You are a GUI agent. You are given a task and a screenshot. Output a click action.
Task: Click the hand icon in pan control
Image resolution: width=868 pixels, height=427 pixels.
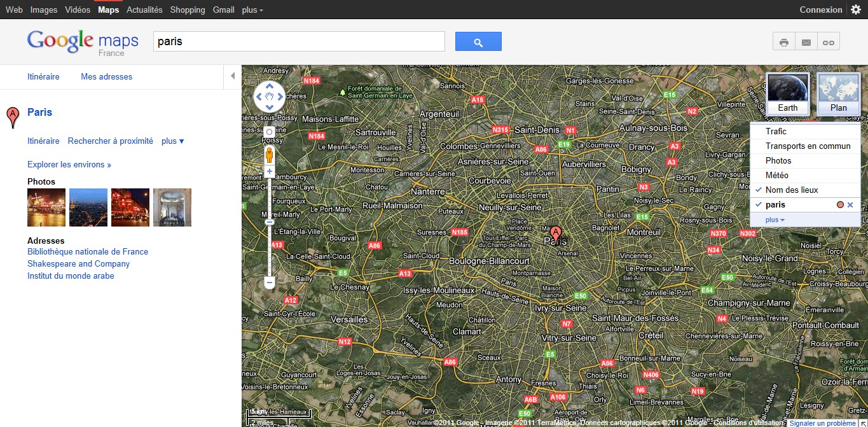[270, 97]
